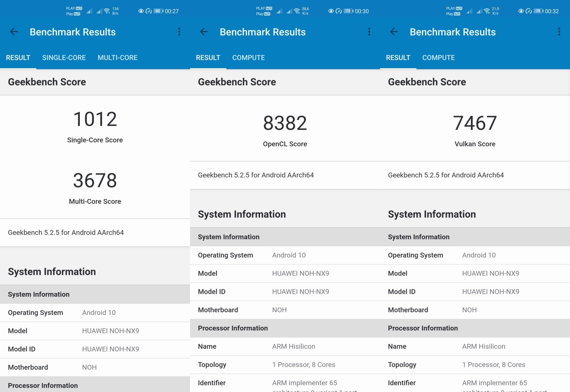The height and width of the screenshot is (392, 570).
Task: Tap Operating System row in OpenCL screen
Action: click(x=285, y=255)
